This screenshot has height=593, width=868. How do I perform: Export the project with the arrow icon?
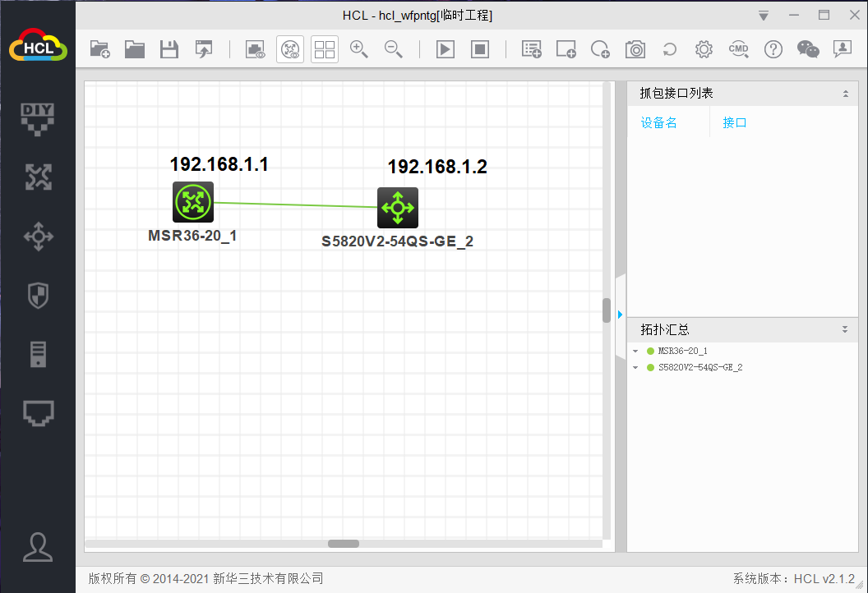click(x=204, y=49)
